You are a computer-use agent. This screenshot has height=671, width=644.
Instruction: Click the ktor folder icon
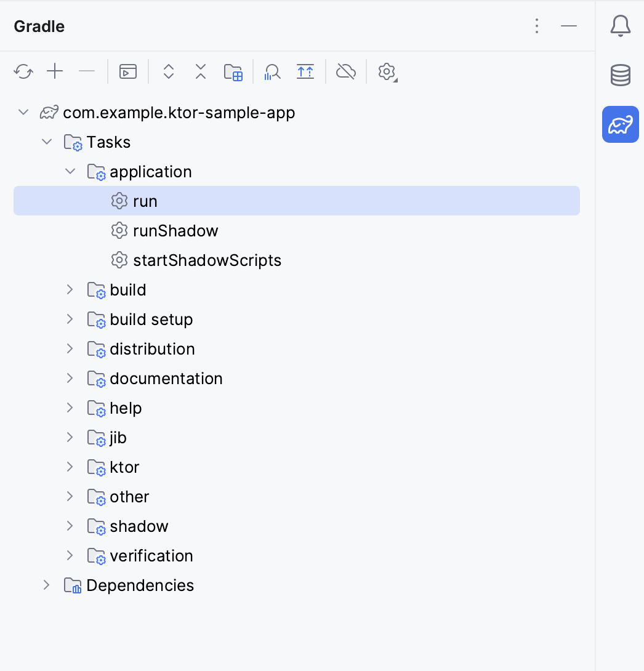[x=96, y=467]
